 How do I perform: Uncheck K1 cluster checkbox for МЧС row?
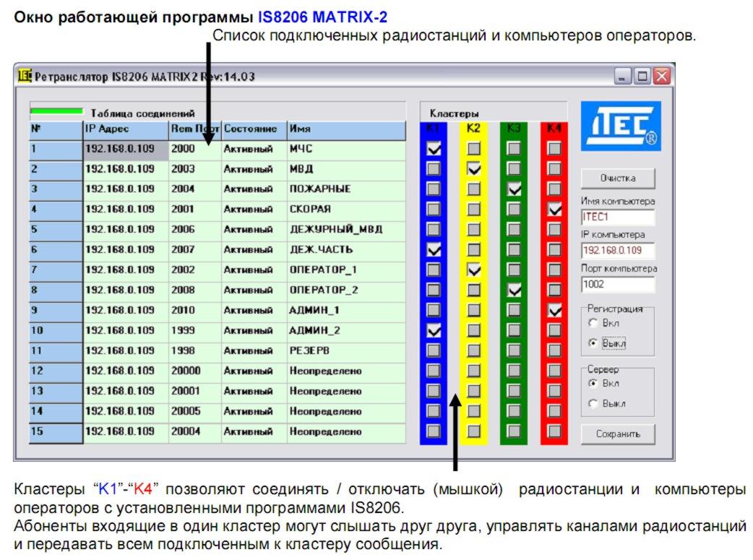click(x=434, y=149)
